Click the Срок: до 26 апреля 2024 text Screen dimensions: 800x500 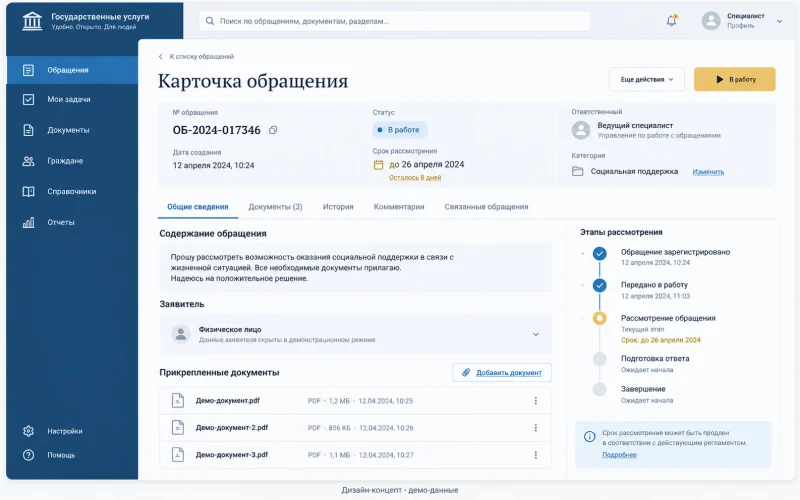(661, 340)
